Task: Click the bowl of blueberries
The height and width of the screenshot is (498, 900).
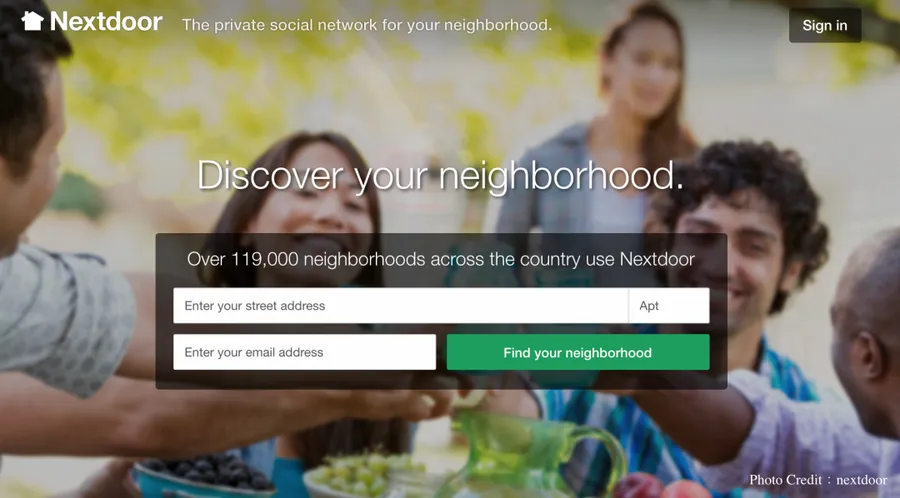Action: [x=204, y=475]
